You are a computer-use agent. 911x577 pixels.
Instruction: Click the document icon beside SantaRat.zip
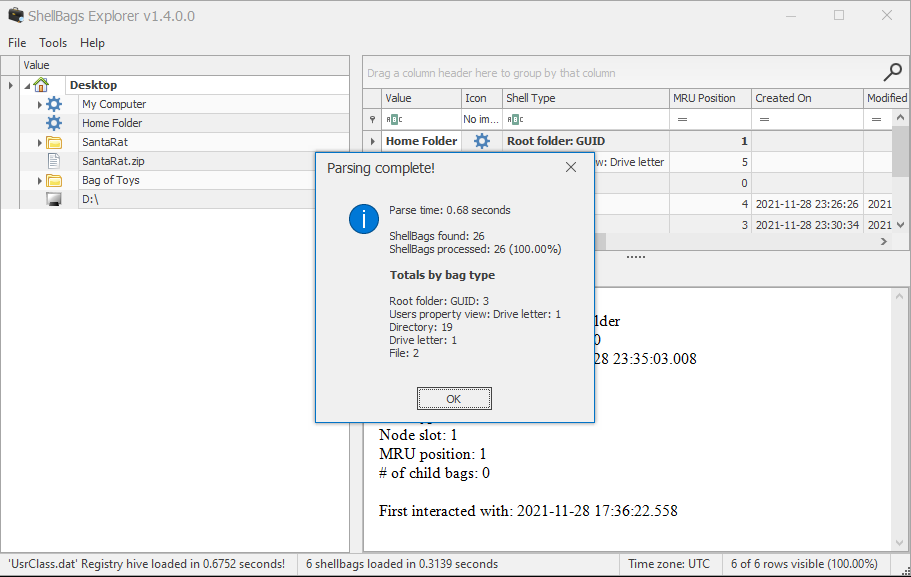[x=54, y=161]
